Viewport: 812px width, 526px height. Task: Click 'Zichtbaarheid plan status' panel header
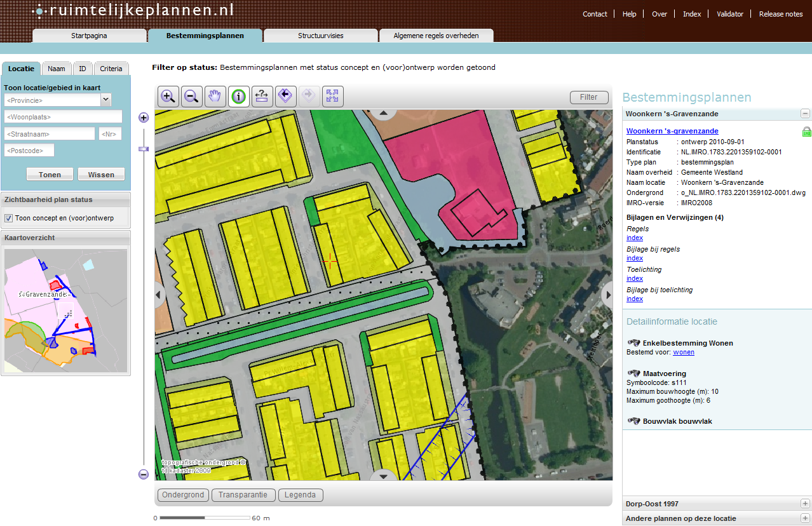click(66, 199)
